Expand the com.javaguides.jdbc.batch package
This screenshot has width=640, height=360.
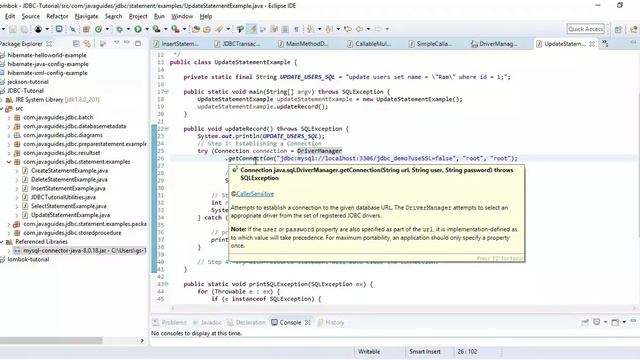click(9, 118)
